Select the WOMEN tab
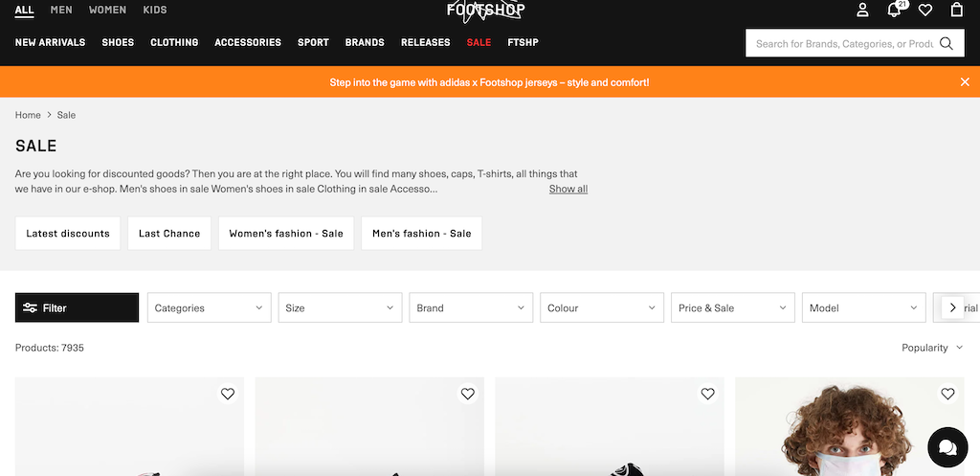 [107, 10]
